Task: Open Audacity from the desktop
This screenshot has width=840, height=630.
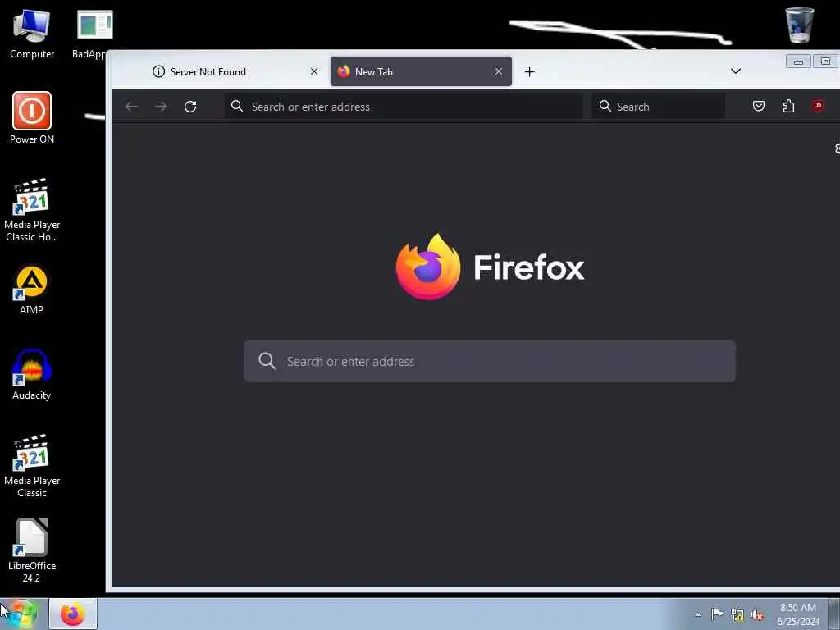Action: [32, 374]
